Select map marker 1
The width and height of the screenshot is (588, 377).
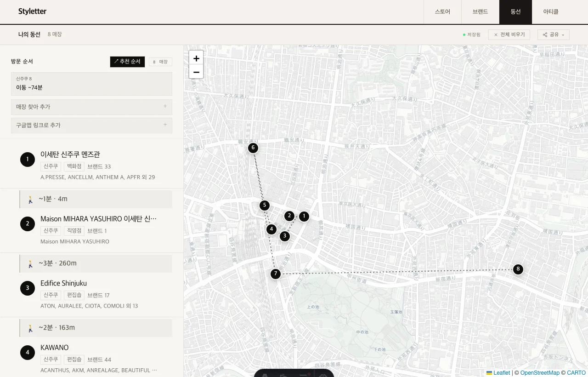(304, 216)
